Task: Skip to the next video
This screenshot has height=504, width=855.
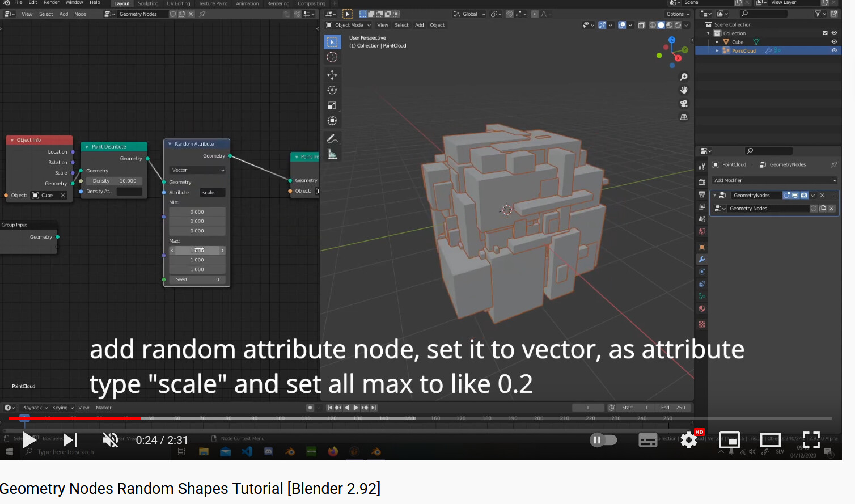Action: click(70, 440)
